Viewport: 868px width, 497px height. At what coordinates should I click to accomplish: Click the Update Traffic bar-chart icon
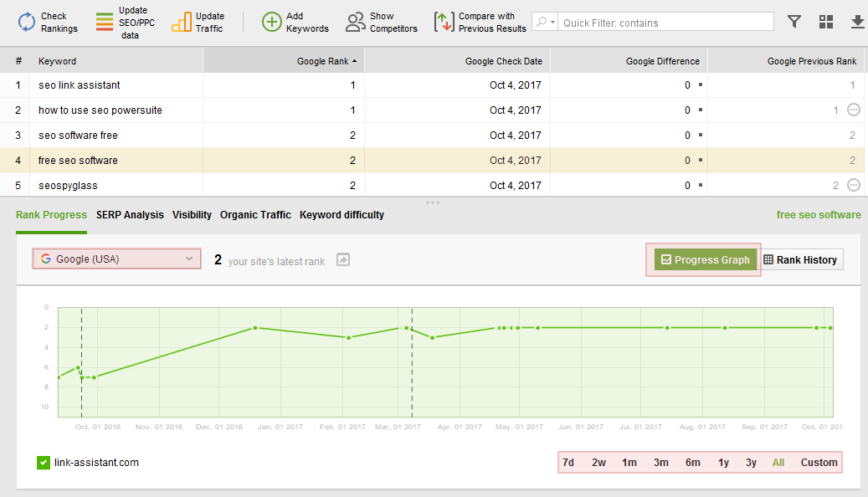pyautogui.click(x=182, y=22)
